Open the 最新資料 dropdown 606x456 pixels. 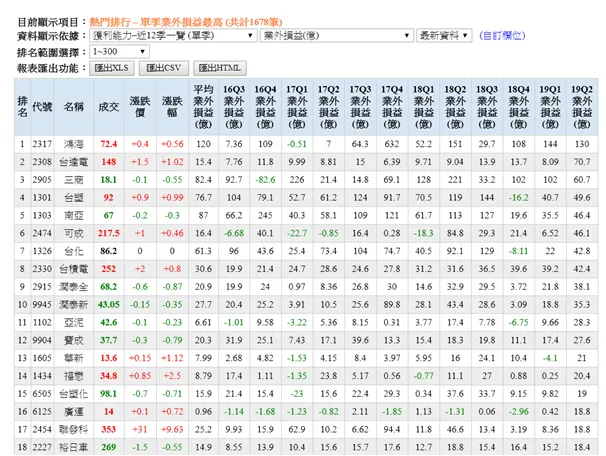click(444, 36)
